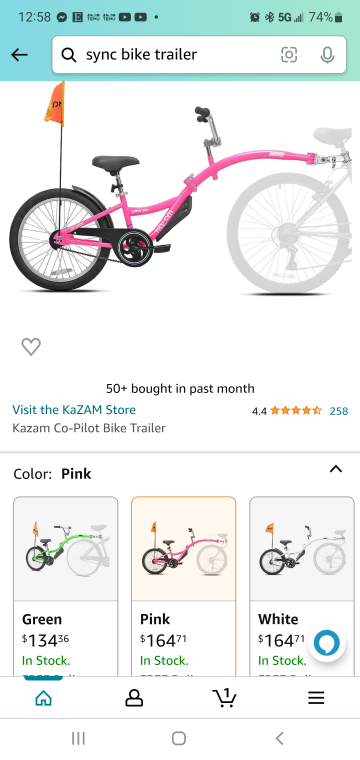Tap the back arrow icon
Image resolution: width=360 pixels, height=760 pixels.
[19, 55]
